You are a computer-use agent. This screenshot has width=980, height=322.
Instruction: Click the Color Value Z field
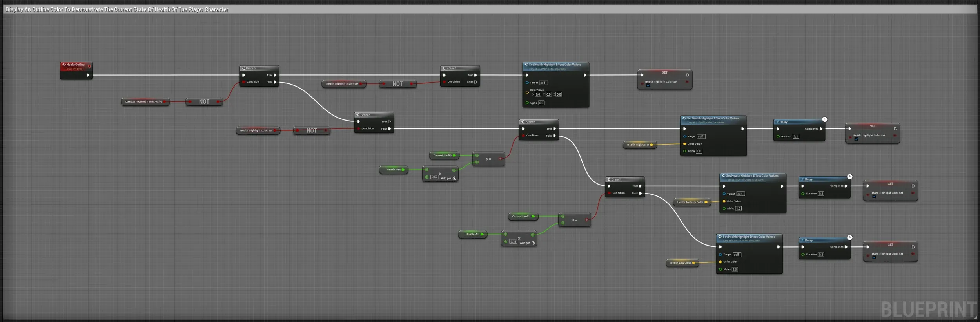pos(559,94)
